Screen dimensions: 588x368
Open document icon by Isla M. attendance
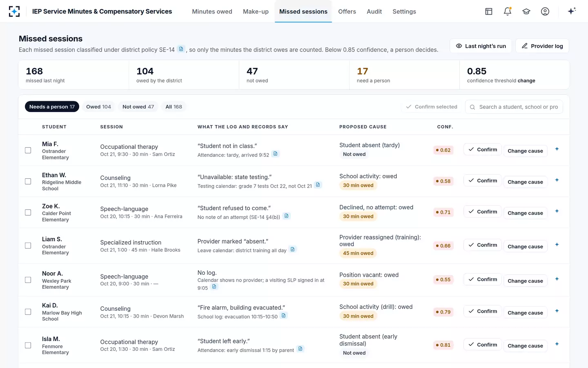click(301, 349)
